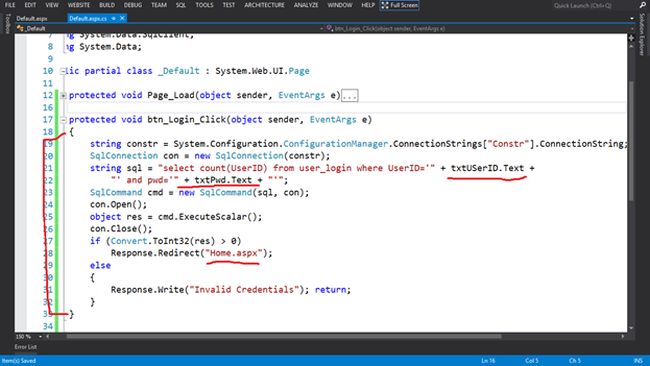Open the FILE menu

click(x=10, y=5)
